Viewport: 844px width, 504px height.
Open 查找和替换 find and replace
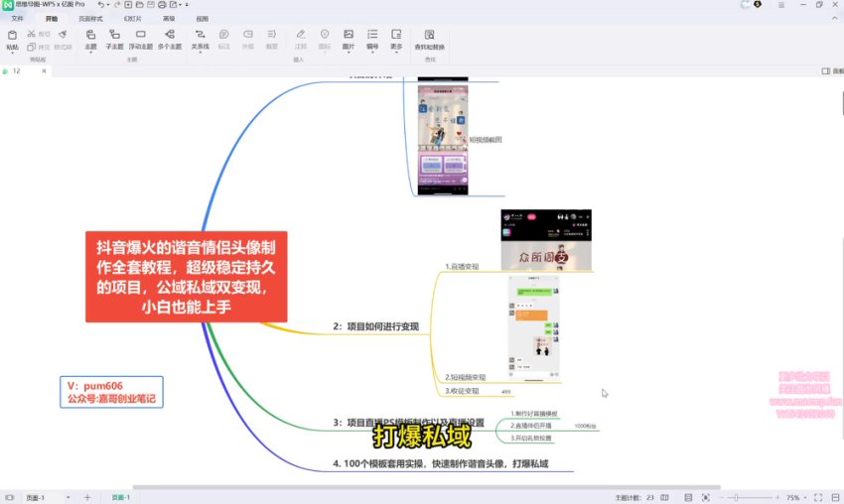(430, 39)
